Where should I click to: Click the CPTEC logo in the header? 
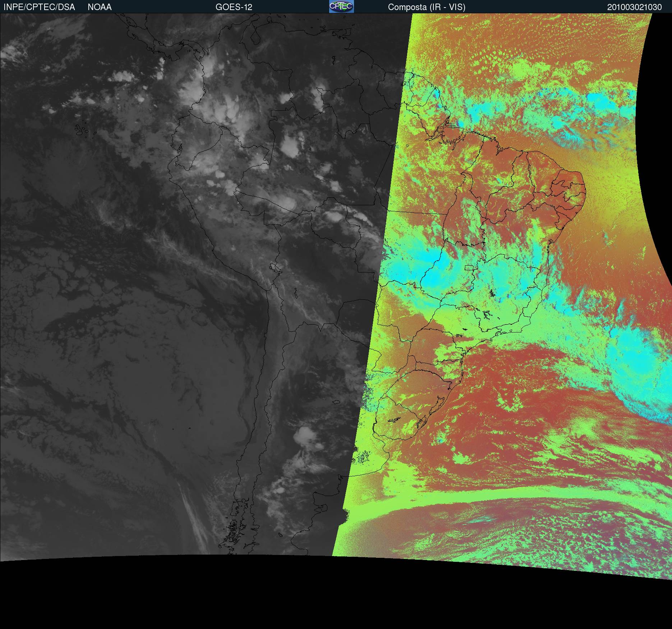pos(341,6)
